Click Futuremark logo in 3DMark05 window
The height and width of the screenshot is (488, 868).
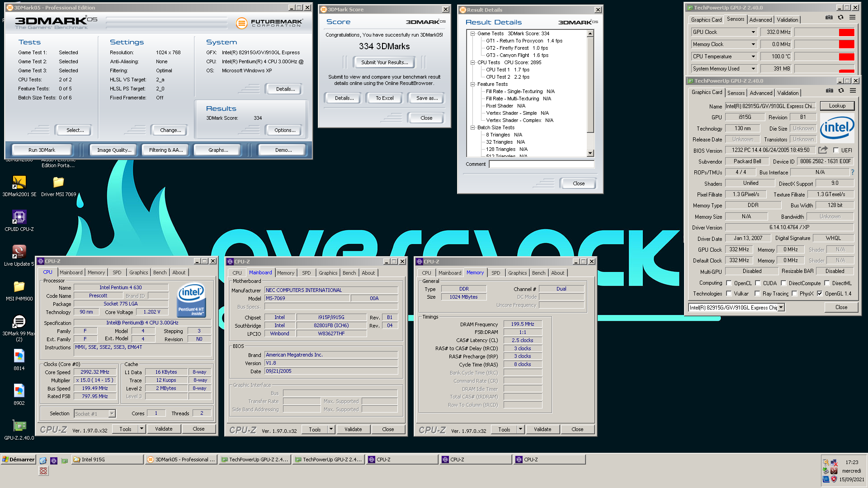pos(269,23)
